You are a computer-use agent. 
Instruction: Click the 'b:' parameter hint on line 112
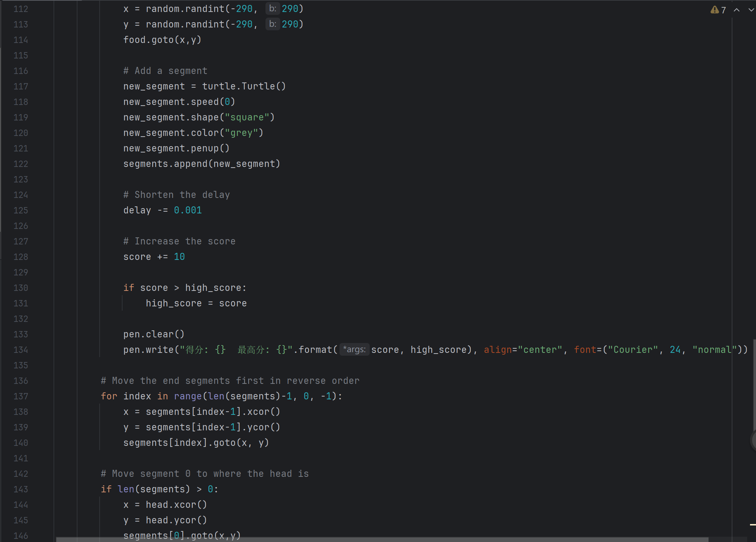[x=273, y=9]
